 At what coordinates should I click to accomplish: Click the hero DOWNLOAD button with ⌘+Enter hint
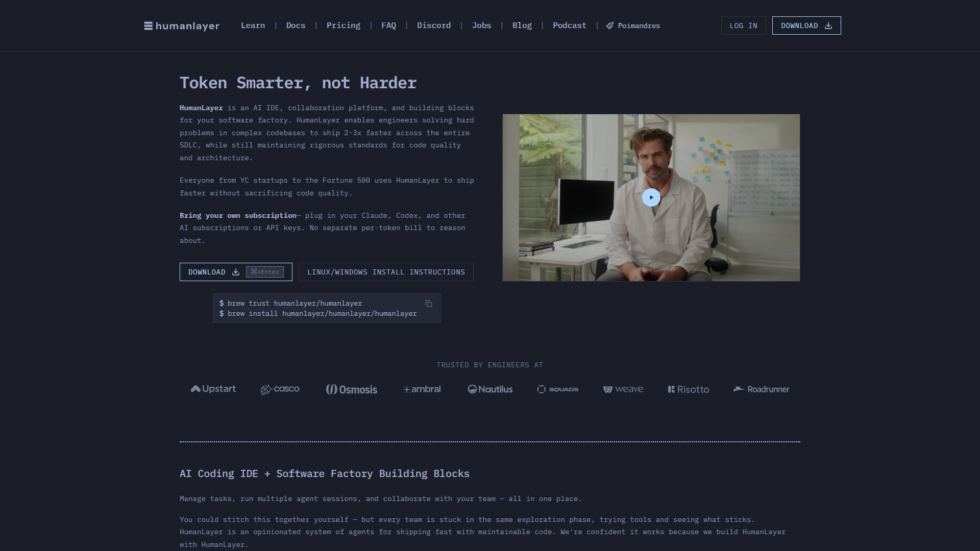(x=236, y=272)
